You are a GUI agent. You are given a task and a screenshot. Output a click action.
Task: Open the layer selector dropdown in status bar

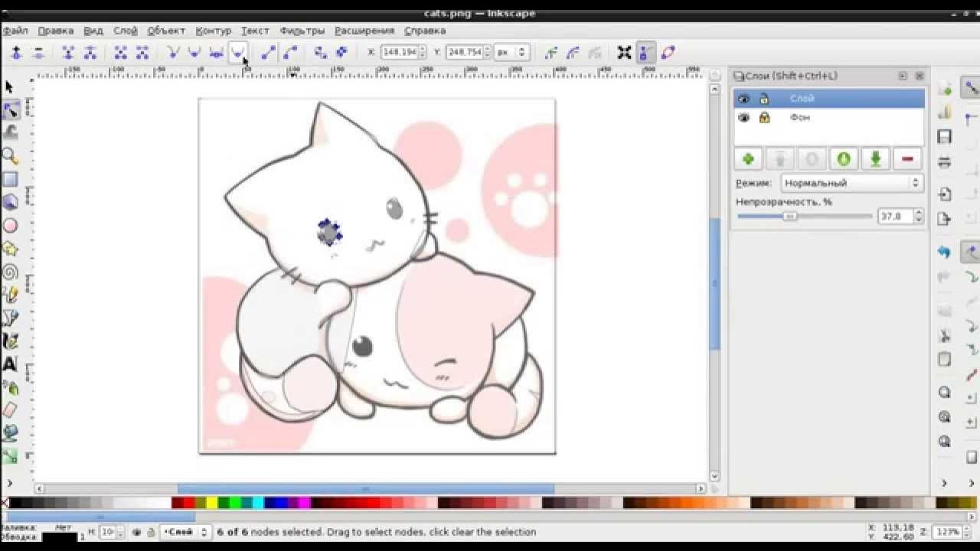tap(184, 532)
